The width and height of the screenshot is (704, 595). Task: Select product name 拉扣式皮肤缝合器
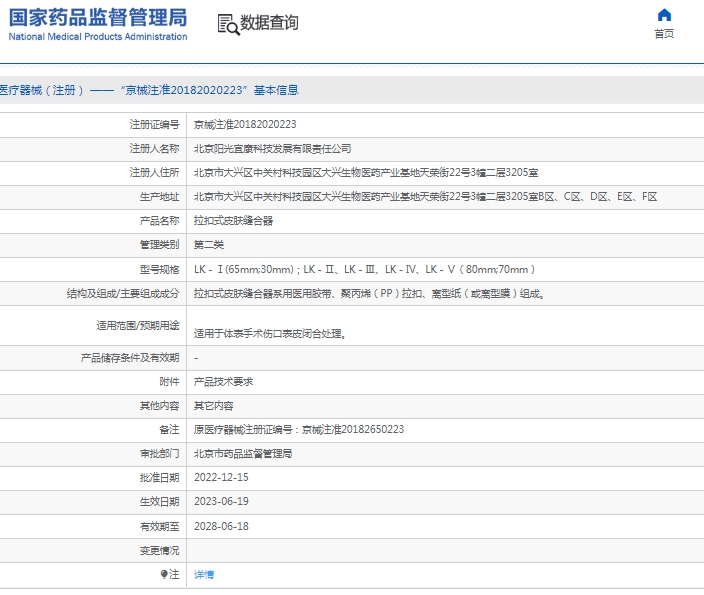tap(233, 220)
